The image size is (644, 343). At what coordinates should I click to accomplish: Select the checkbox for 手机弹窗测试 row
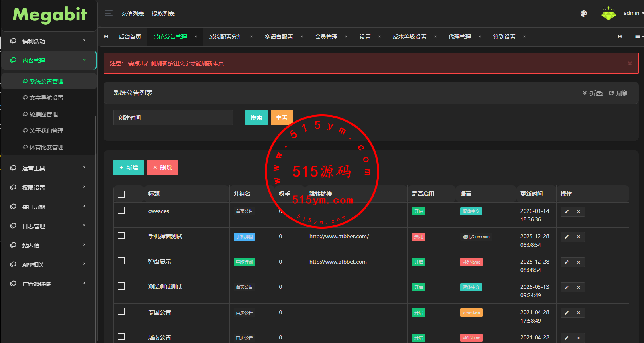121,236
